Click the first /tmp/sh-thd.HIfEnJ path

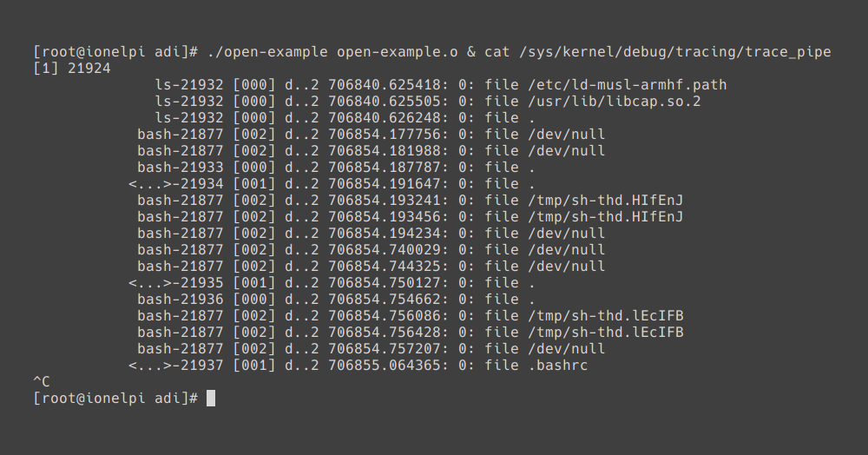[x=606, y=201]
